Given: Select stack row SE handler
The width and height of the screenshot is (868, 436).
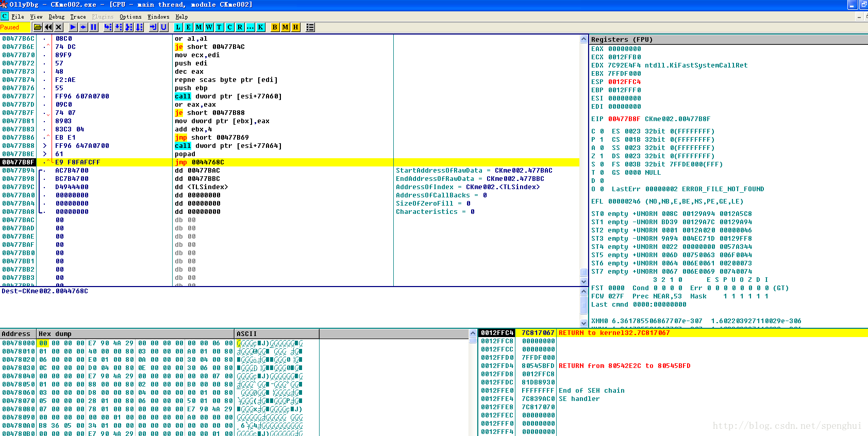Looking at the screenshot, I should click(x=673, y=399).
